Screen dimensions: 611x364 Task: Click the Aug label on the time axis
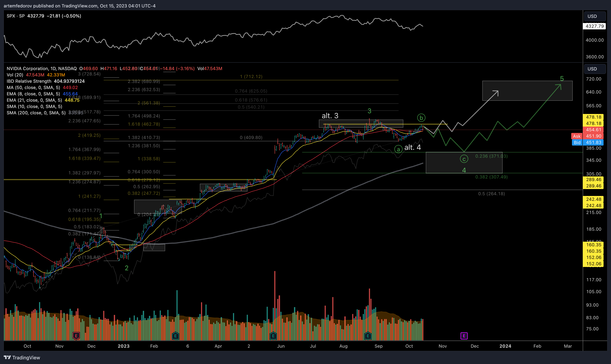pos(343,346)
